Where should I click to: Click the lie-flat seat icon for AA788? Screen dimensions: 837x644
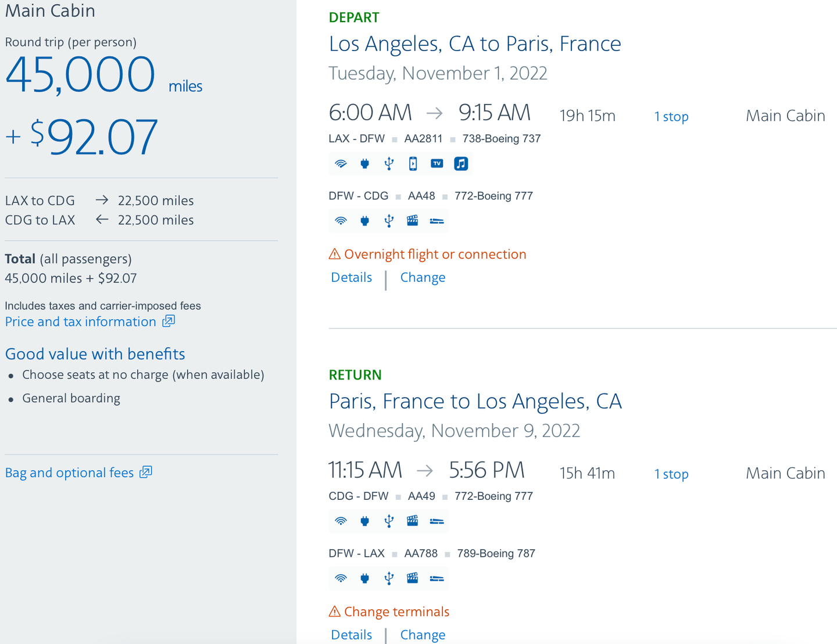click(437, 578)
